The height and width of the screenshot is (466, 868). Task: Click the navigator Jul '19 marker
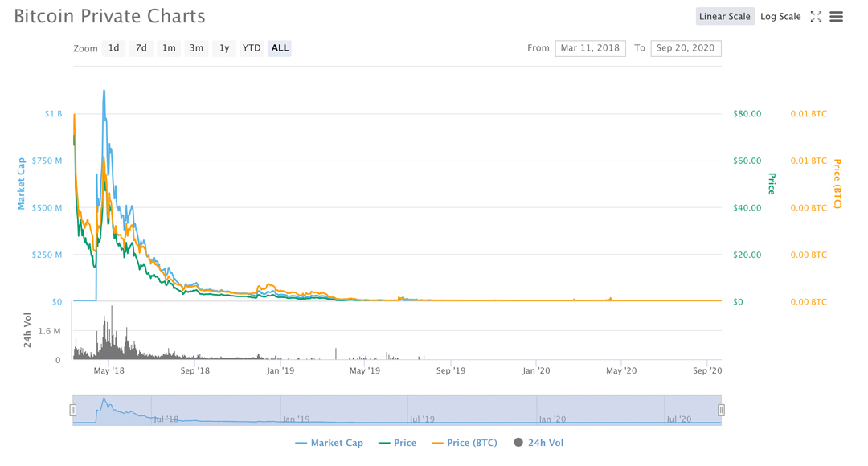click(x=422, y=419)
